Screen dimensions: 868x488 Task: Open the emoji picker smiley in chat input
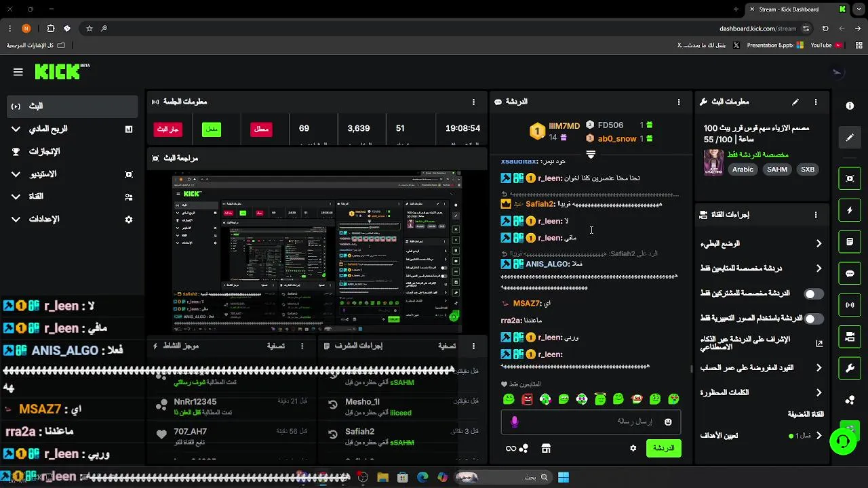[x=668, y=422]
